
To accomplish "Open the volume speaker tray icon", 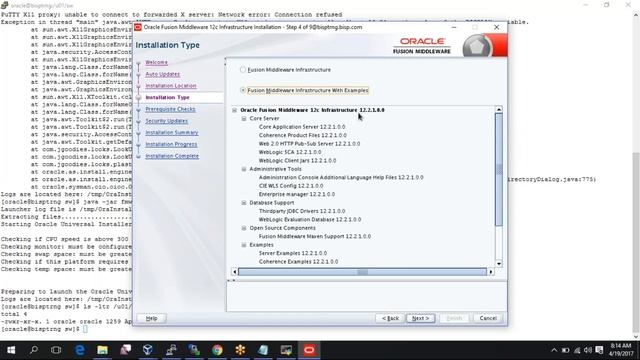I will click(x=588, y=350).
